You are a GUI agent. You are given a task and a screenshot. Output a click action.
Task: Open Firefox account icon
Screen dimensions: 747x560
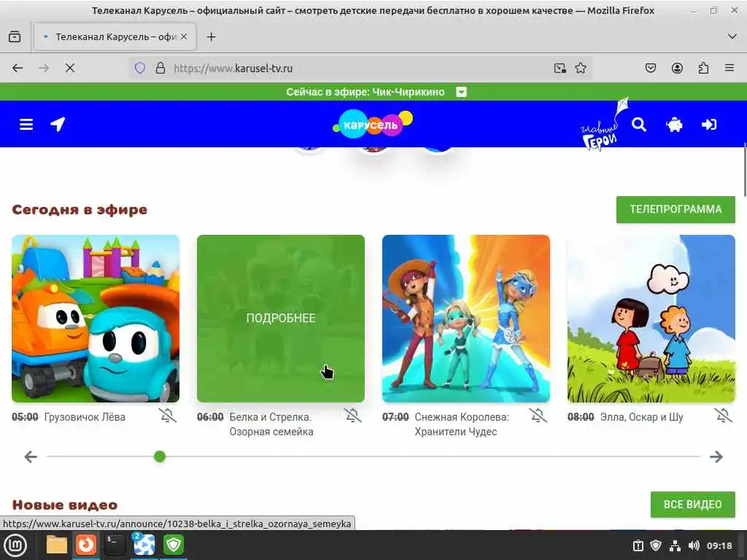pos(677,68)
